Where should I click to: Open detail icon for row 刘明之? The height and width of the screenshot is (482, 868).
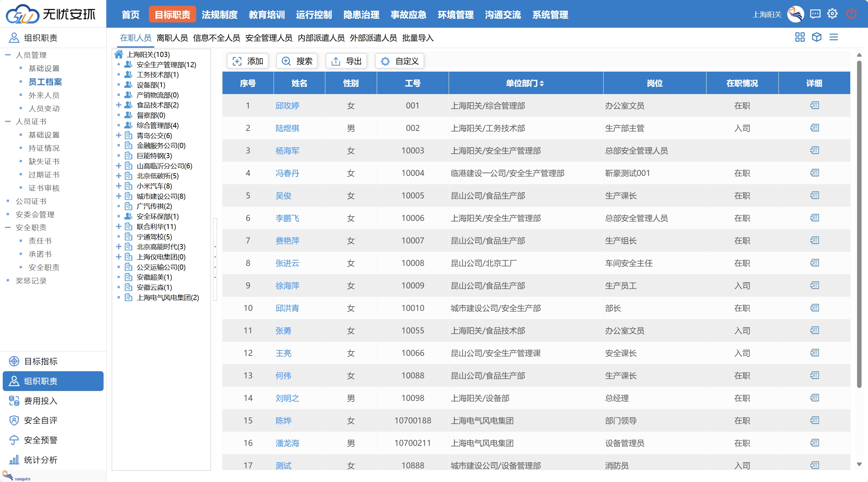tap(814, 398)
